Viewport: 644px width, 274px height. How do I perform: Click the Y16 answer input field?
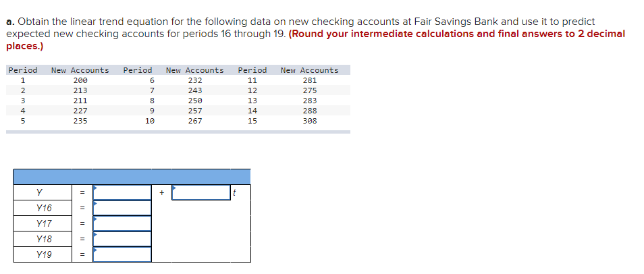(x=122, y=208)
